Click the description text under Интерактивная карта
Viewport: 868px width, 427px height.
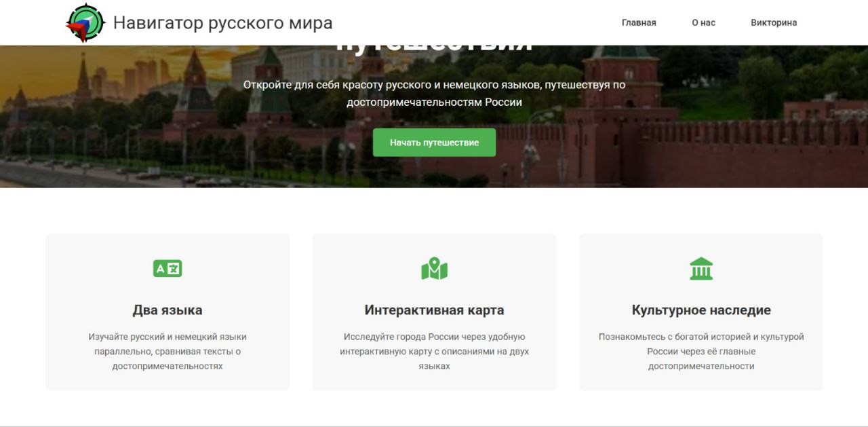click(x=434, y=351)
